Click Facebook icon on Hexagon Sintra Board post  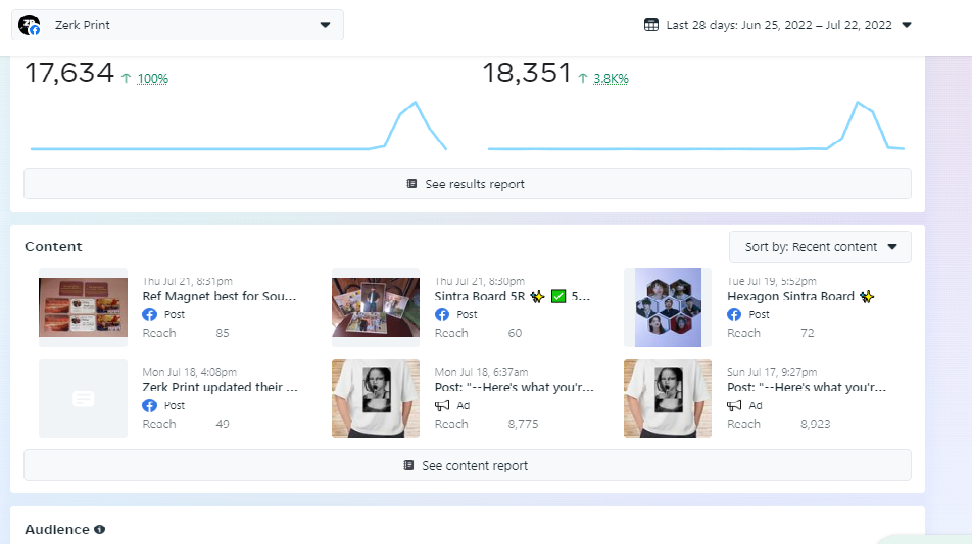(734, 314)
